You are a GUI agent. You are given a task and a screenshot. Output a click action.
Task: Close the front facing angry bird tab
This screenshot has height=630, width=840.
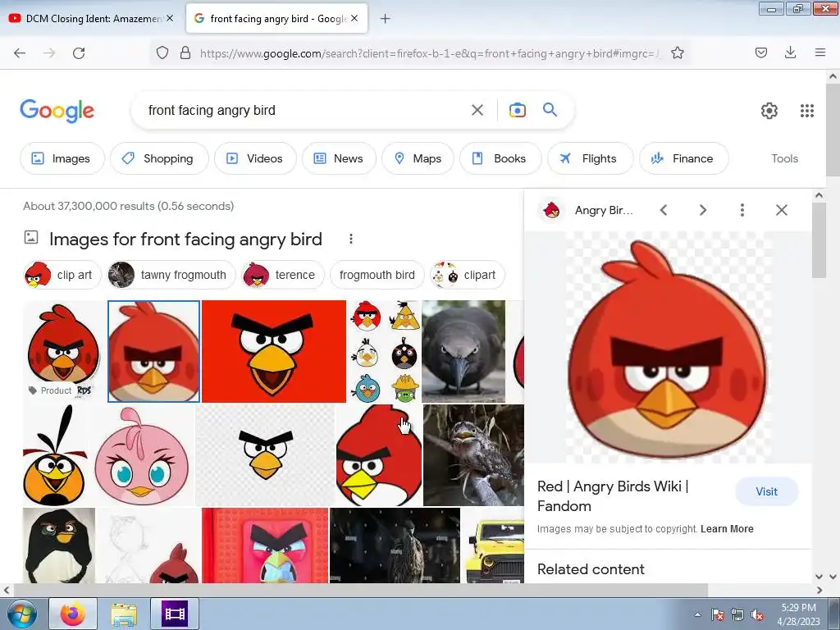[x=354, y=18]
